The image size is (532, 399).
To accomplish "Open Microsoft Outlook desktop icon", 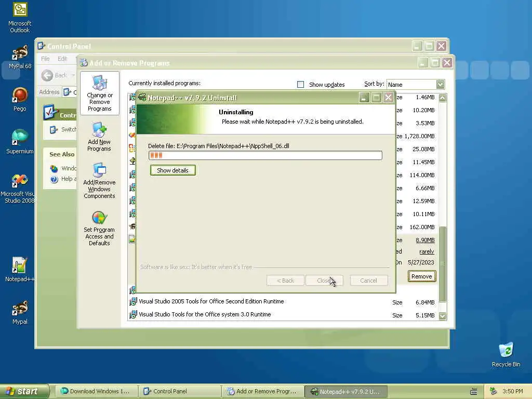I will [x=20, y=18].
